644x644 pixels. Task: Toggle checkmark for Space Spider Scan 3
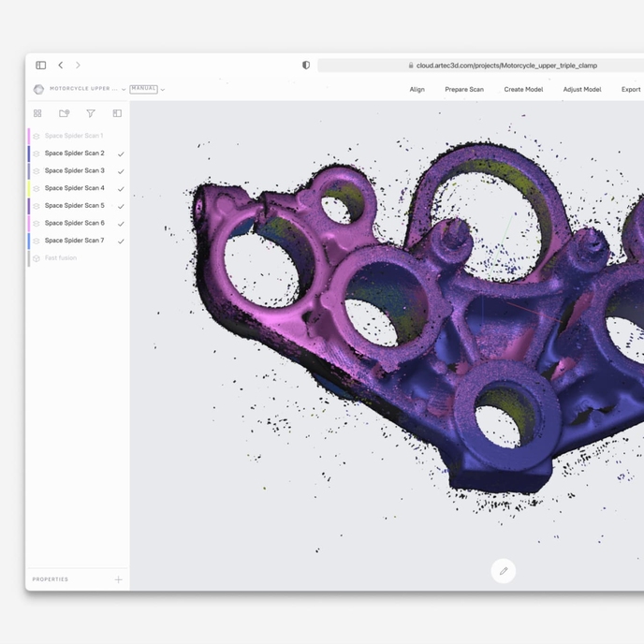click(x=121, y=171)
